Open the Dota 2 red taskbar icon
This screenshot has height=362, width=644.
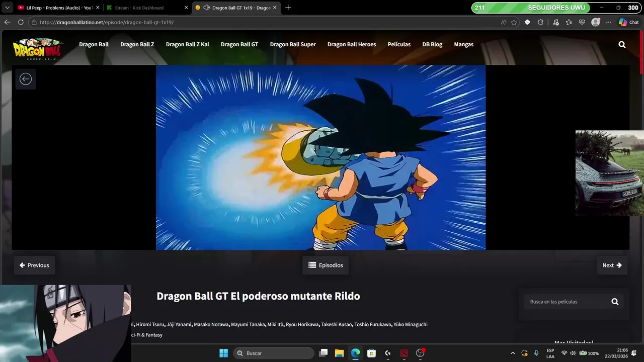(x=404, y=353)
